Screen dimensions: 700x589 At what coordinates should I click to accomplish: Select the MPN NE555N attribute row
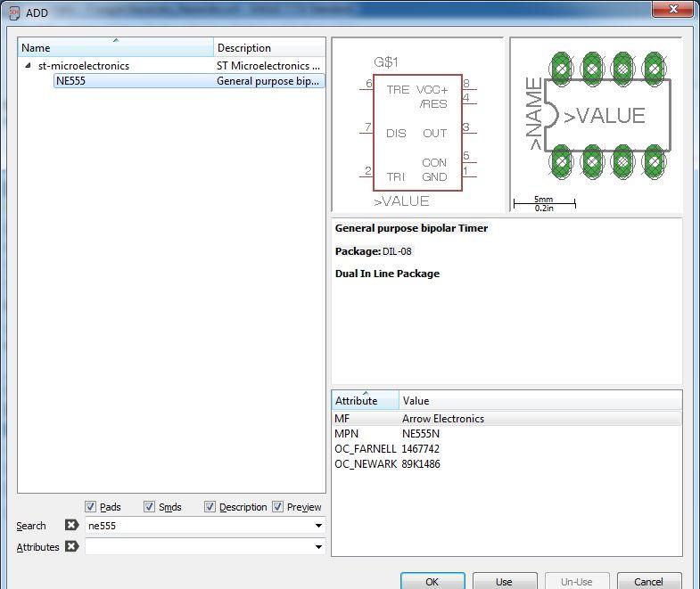pyautogui.click(x=507, y=434)
